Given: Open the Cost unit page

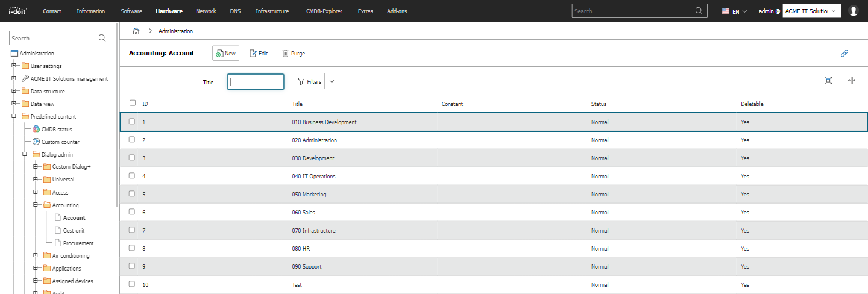Looking at the screenshot, I should [74, 231].
